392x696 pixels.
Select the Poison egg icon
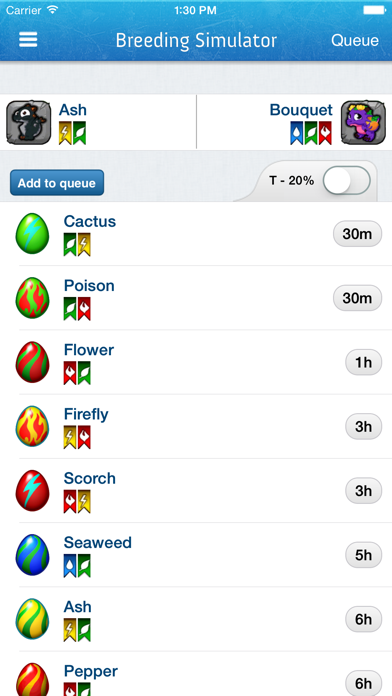(x=32, y=298)
